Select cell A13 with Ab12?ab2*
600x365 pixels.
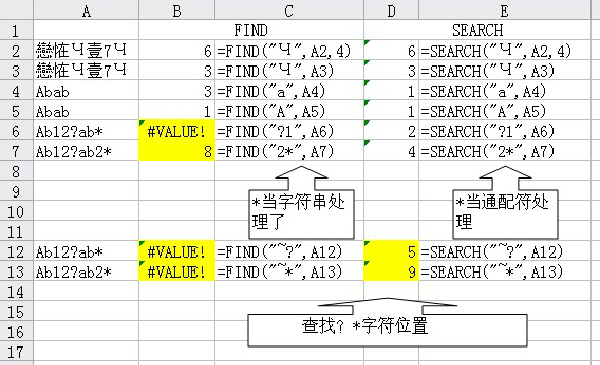coord(86,272)
